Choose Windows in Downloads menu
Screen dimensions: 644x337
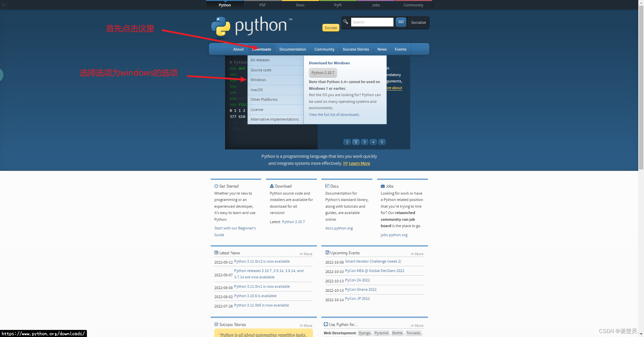(x=275, y=80)
